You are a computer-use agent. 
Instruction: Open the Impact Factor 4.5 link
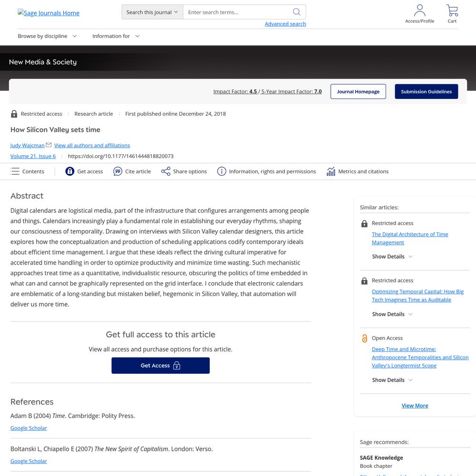235,91
